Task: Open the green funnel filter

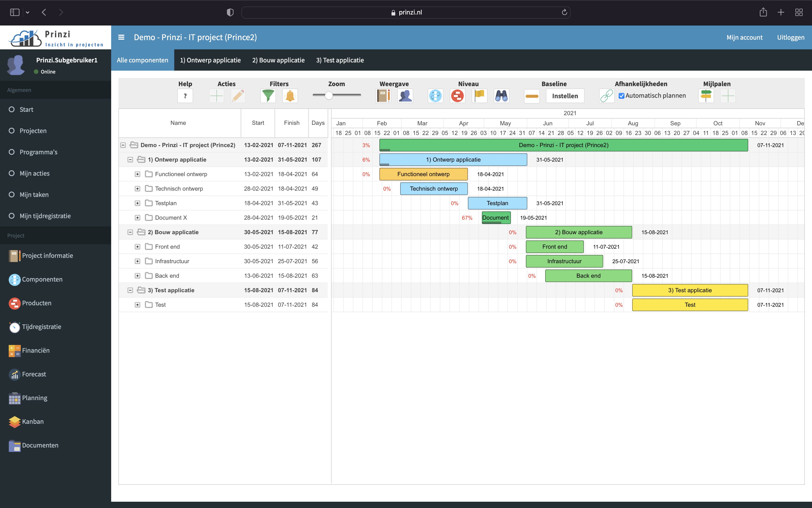Action: (268, 96)
